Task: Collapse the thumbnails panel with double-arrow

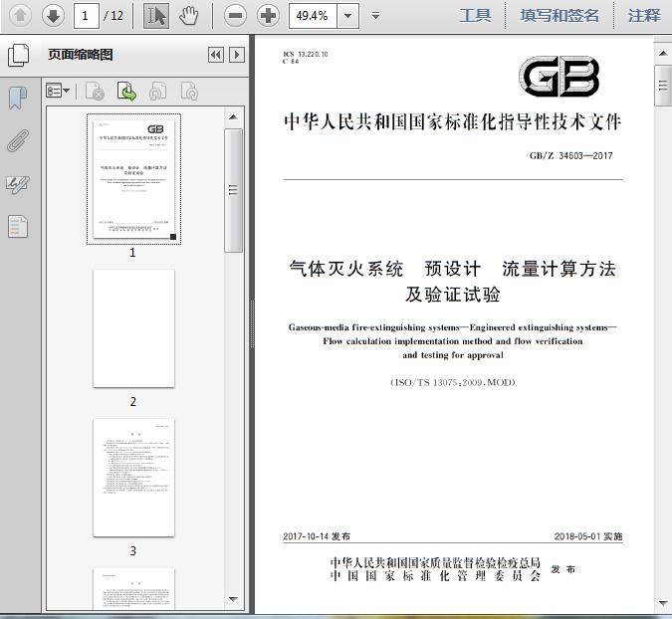Action: [216, 55]
